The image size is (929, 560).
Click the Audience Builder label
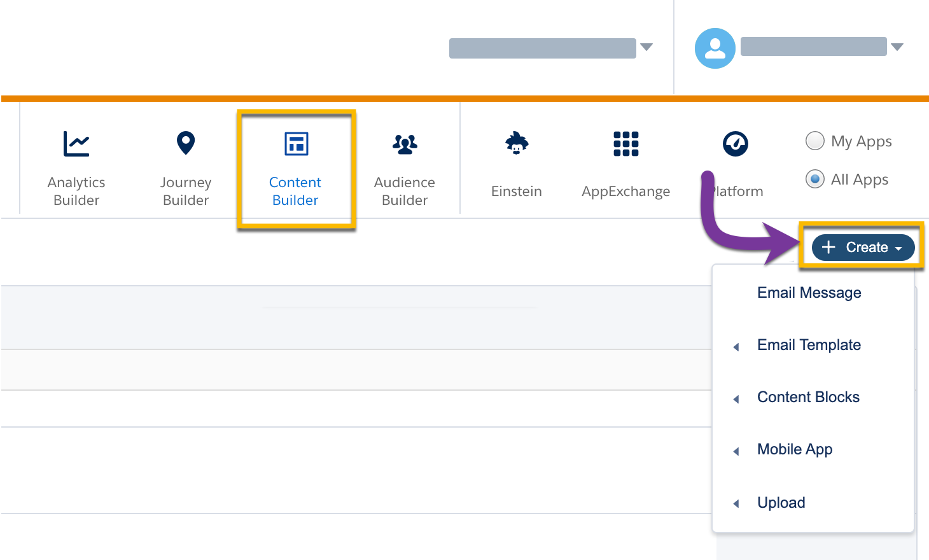click(x=405, y=191)
